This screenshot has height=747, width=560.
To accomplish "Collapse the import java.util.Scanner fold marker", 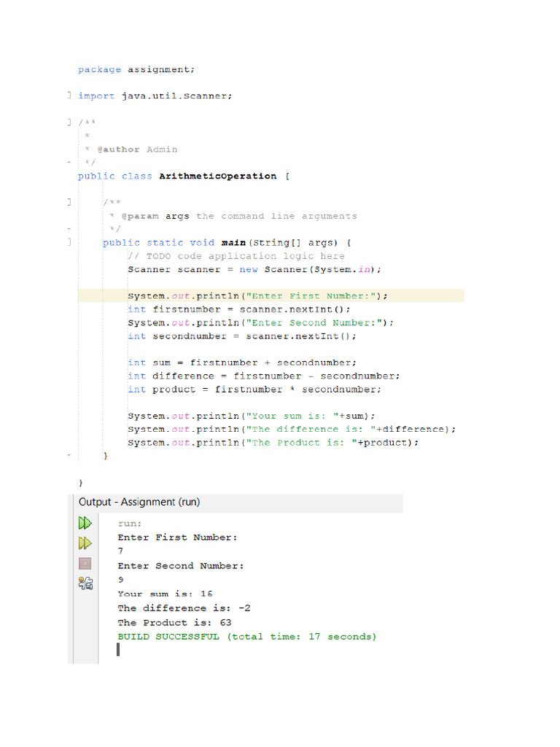I will pos(69,96).
